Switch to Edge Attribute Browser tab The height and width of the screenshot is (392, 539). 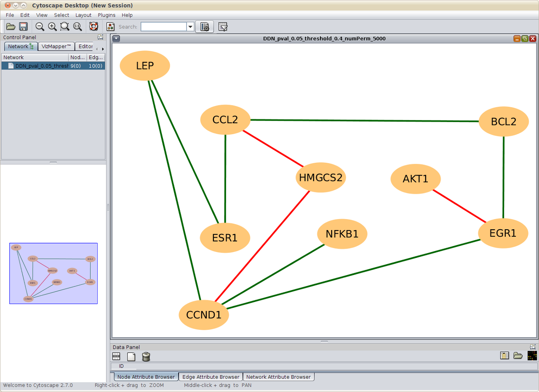point(211,377)
